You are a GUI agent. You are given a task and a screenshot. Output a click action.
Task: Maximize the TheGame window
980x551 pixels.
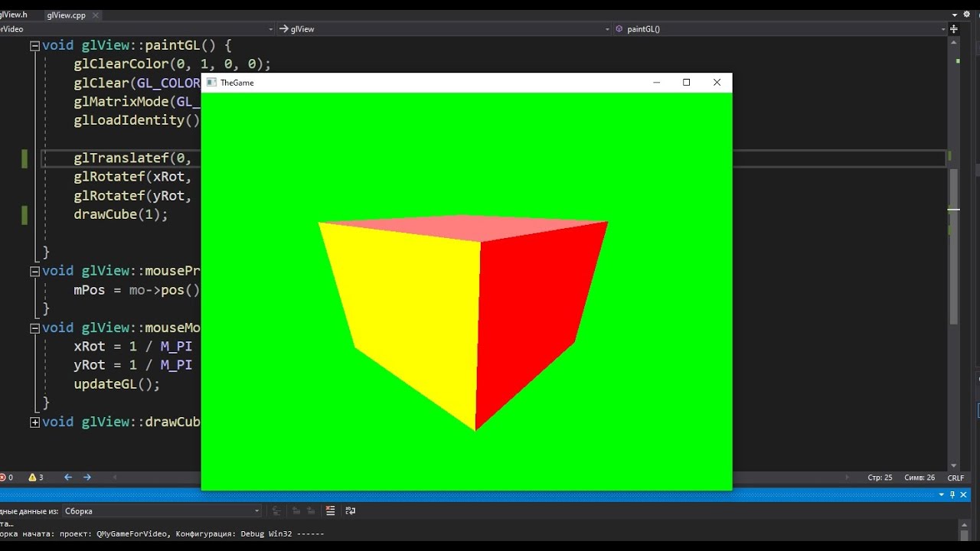pos(687,83)
